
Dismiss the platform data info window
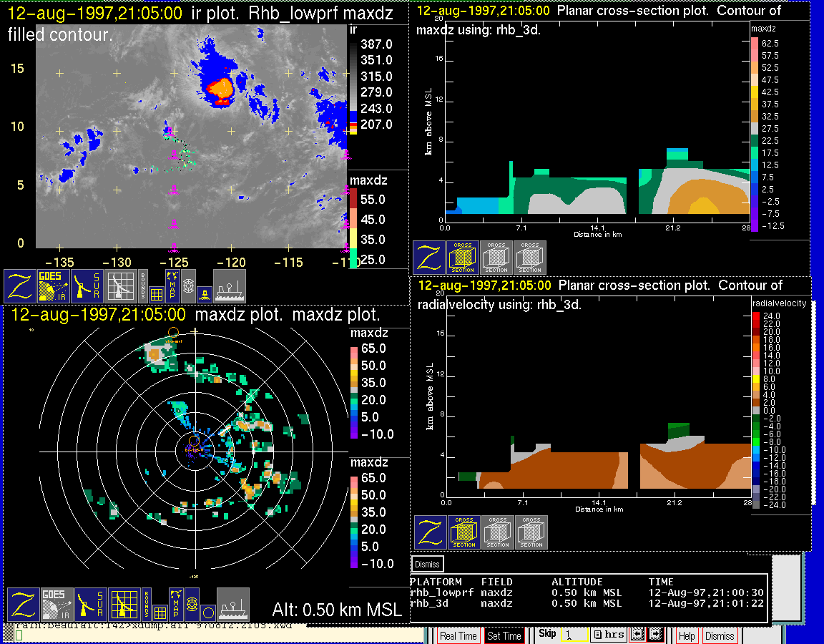click(x=428, y=564)
